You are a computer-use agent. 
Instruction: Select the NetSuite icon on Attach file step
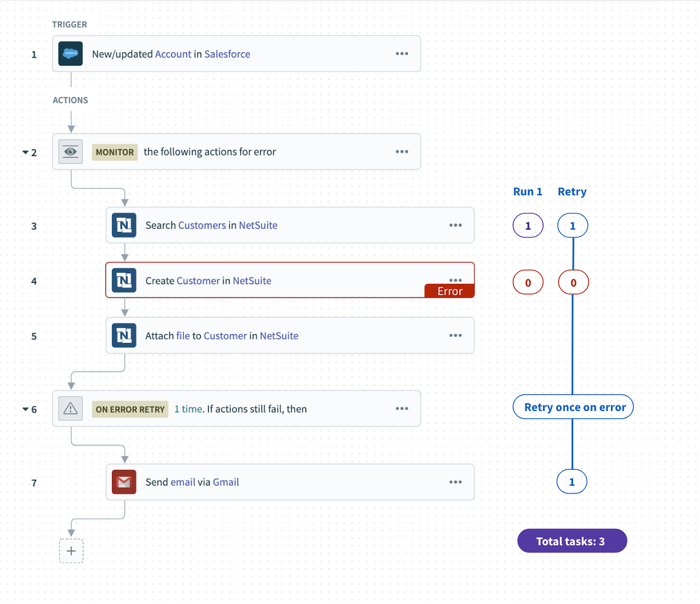124,335
